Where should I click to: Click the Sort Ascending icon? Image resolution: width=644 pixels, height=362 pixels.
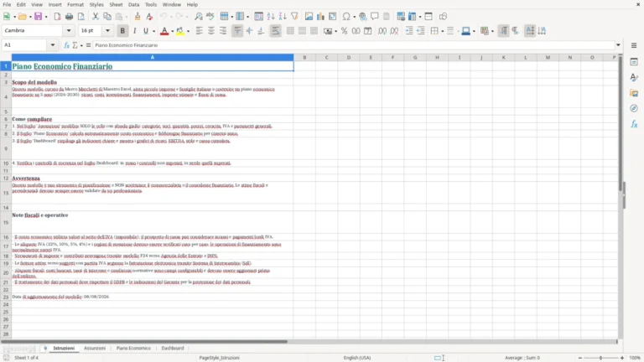pos(271,17)
